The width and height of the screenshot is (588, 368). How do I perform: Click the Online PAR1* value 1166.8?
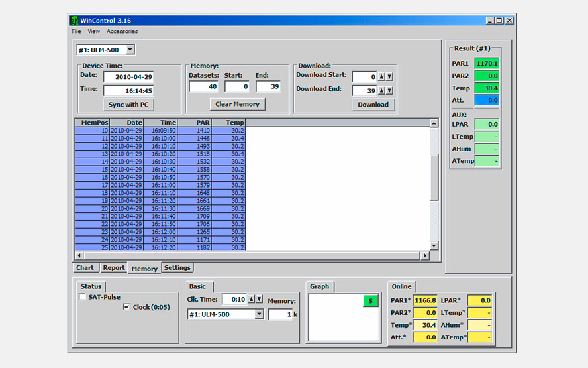point(425,300)
